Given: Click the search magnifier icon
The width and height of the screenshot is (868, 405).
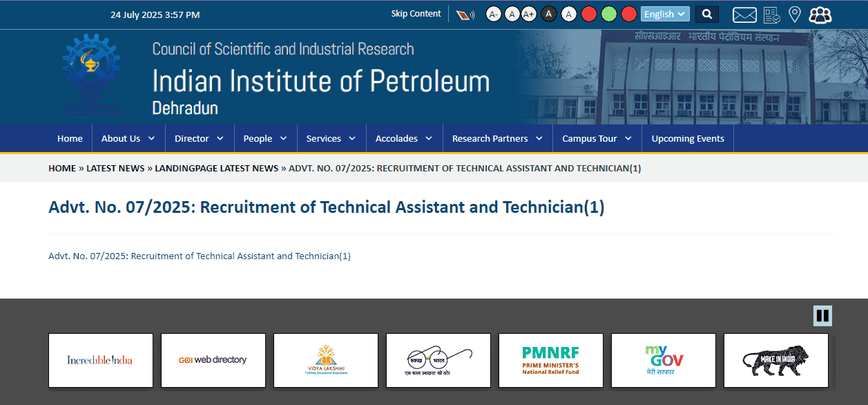Looking at the screenshot, I should coord(706,15).
